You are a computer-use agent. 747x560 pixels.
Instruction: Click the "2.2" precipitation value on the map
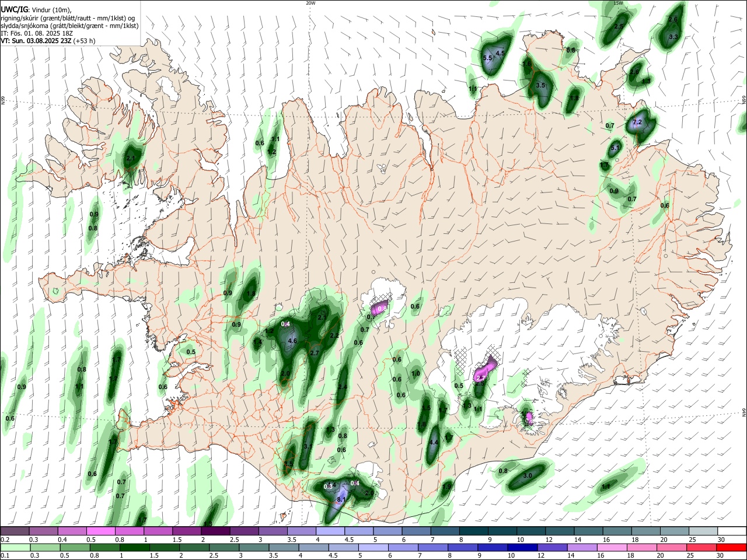click(x=334, y=335)
